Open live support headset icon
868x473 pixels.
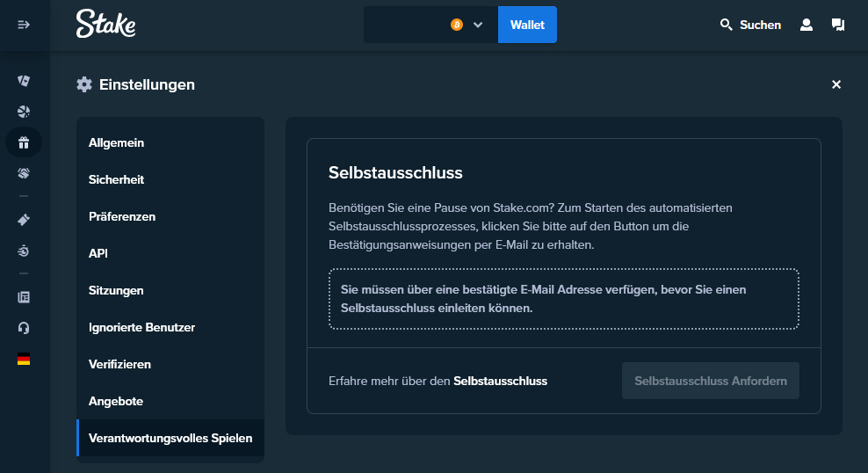(23, 329)
